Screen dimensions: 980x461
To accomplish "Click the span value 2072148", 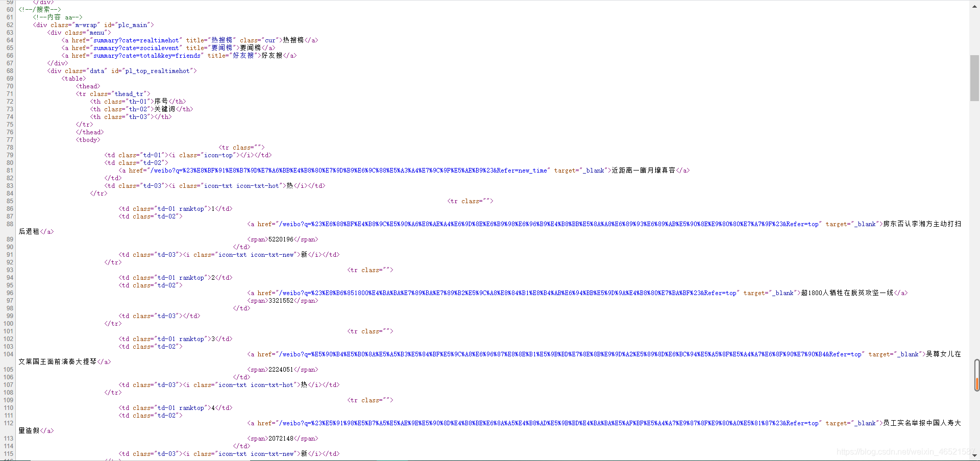I will (281, 439).
